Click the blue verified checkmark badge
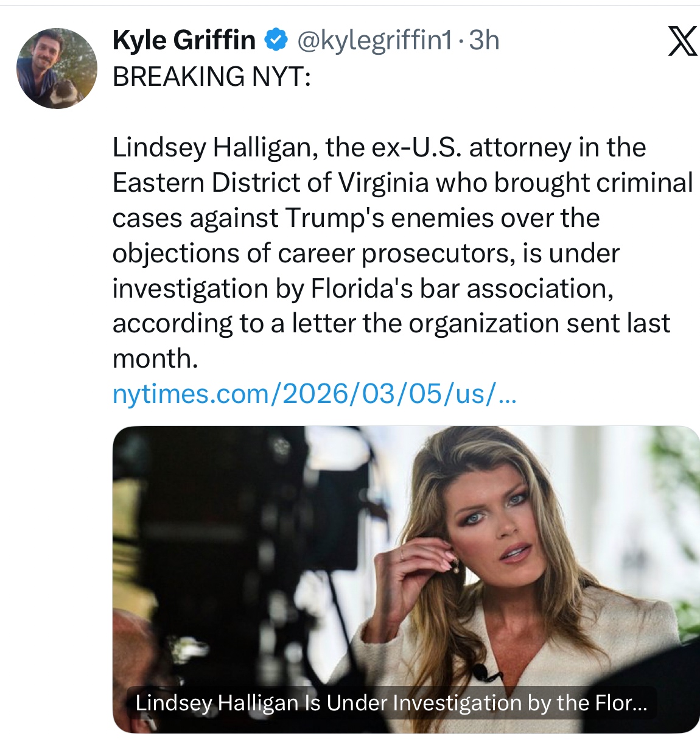Image resolution: width=700 pixels, height=742 pixels. (x=276, y=41)
